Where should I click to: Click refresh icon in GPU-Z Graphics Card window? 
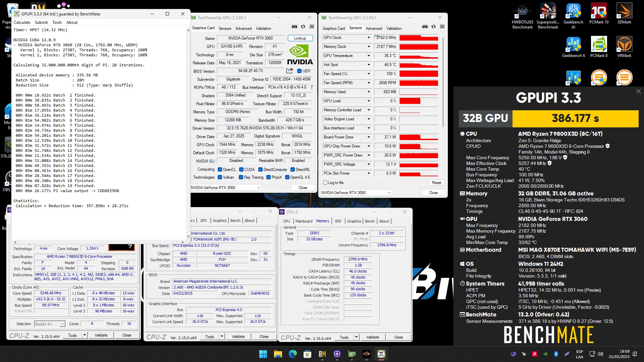[x=303, y=27]
